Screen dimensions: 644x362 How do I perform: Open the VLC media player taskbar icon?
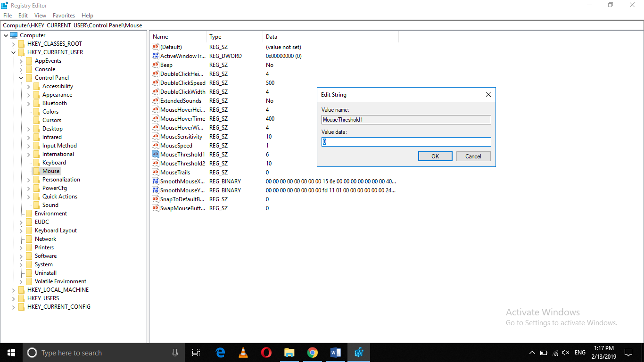[x=243, y=352]
